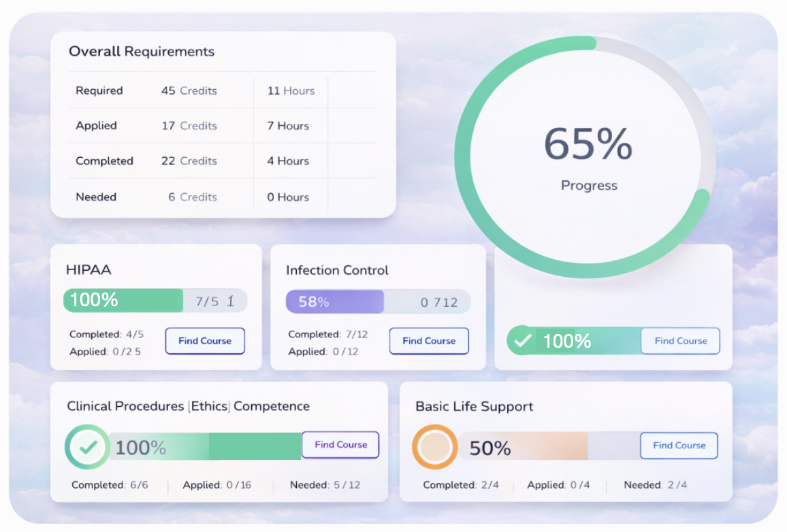Click the 0 Hours cell

(288, 197)
